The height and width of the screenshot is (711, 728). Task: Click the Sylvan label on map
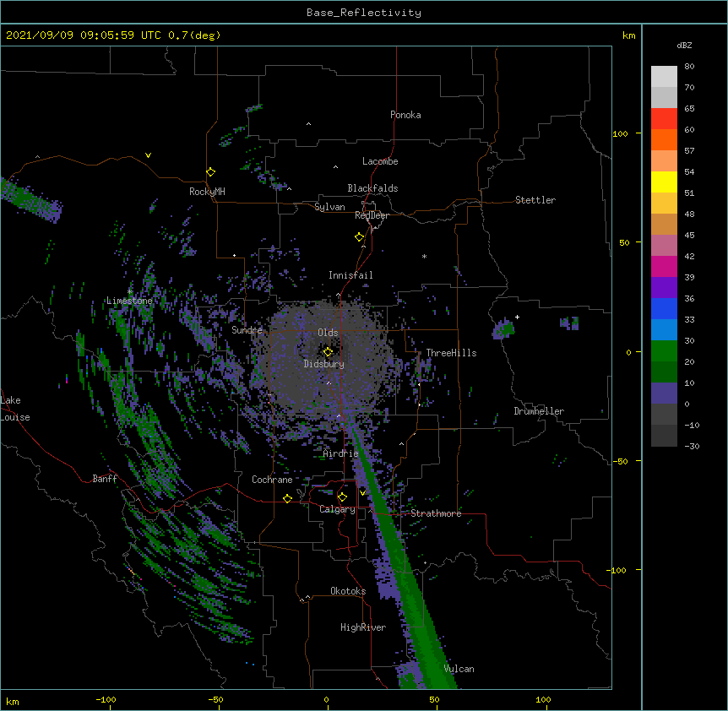329,207
